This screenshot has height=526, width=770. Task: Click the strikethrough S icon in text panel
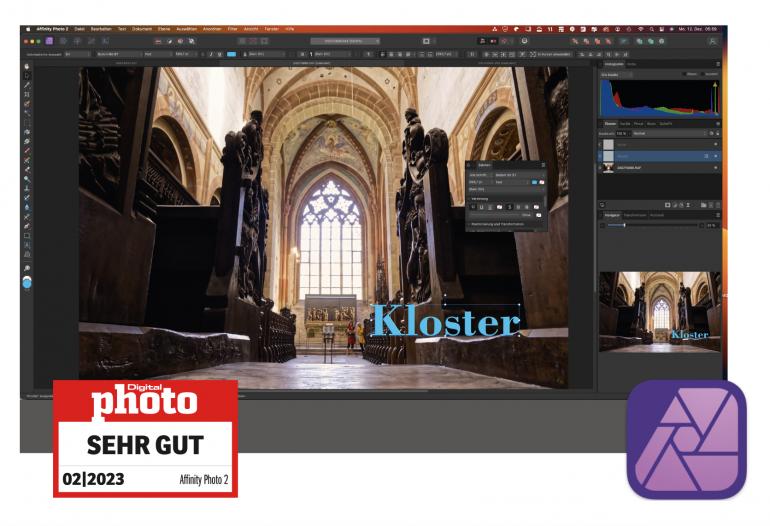tap(510, 207)
